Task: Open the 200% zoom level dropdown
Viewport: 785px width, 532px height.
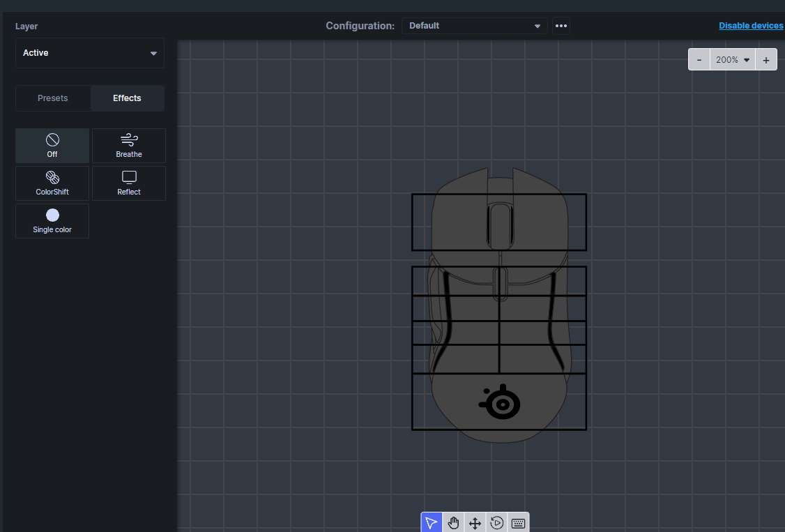Action: click(x=732, y=60)
